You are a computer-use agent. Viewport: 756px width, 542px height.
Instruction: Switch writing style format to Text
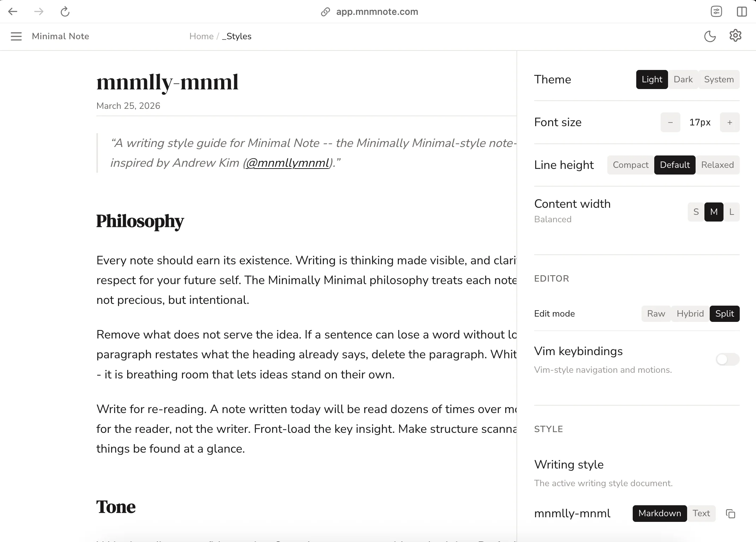pos(701,513)
